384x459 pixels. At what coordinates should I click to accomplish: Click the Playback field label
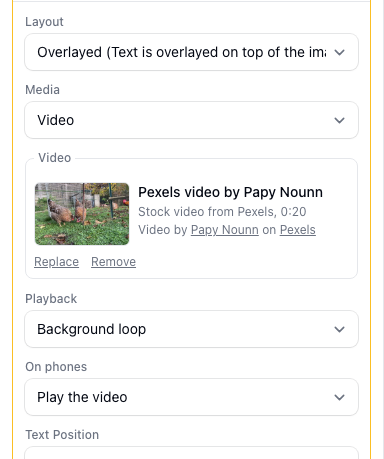(51, 299)
